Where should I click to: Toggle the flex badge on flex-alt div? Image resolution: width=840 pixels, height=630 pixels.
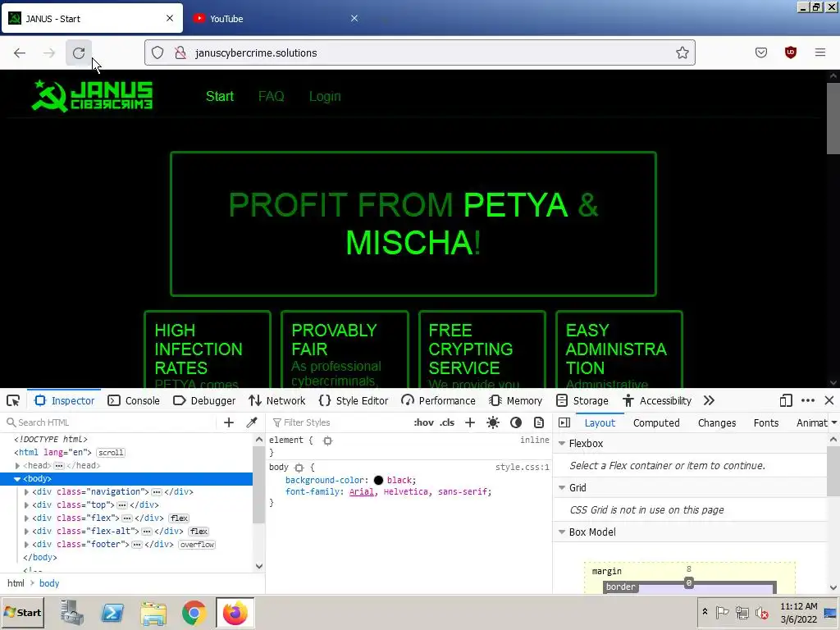199,532
